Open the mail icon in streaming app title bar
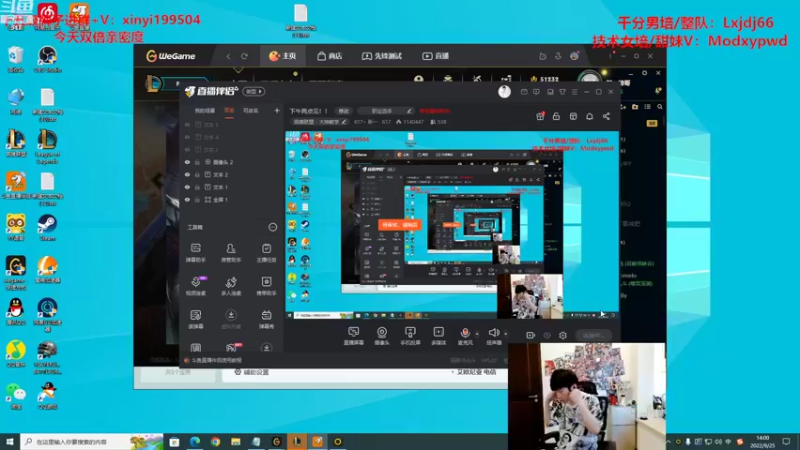Screen dimensions: 800x450 click(524, 92)
